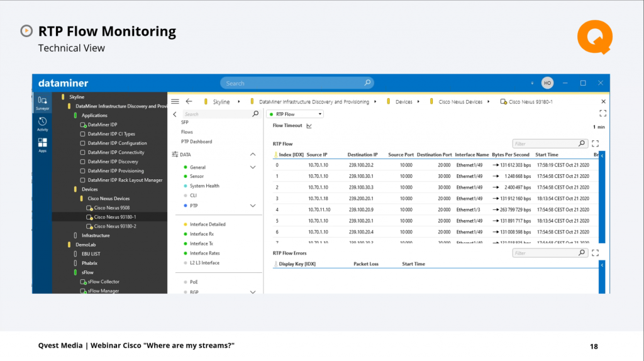The height and width of the screenshot is (361, 644).
Task: Click the DATA section settings icon
Action: [x=175, y=155]
